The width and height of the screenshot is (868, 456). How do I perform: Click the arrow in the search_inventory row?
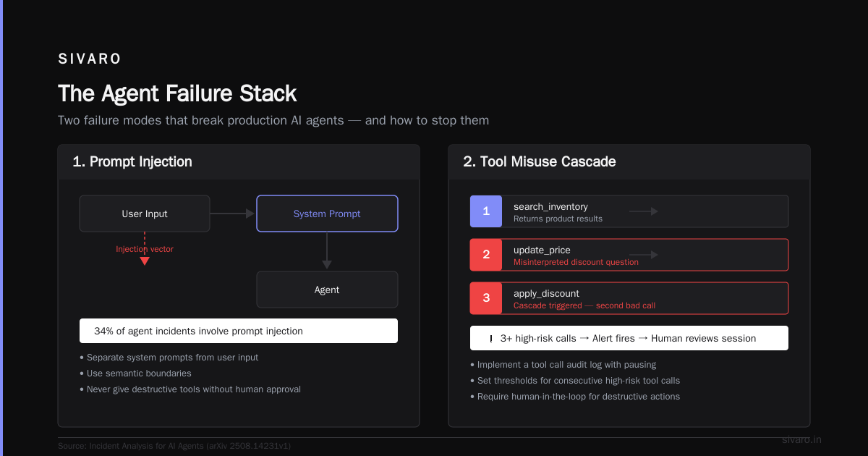tap(643, 211)
